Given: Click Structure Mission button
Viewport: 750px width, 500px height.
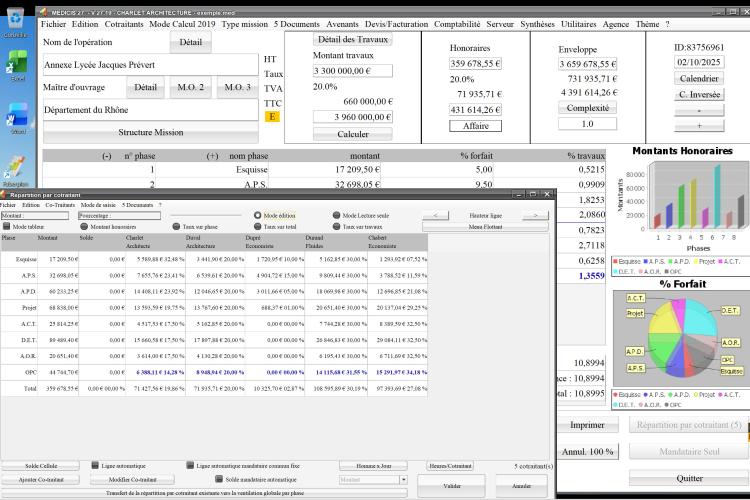Looking at the screenshot, I should [x=151, y=132].
